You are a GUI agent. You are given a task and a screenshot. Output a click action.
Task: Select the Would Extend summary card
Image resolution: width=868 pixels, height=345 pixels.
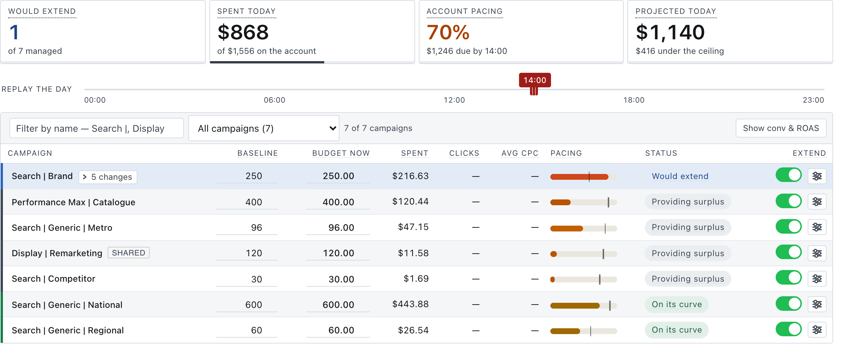(x=103, y=32)
